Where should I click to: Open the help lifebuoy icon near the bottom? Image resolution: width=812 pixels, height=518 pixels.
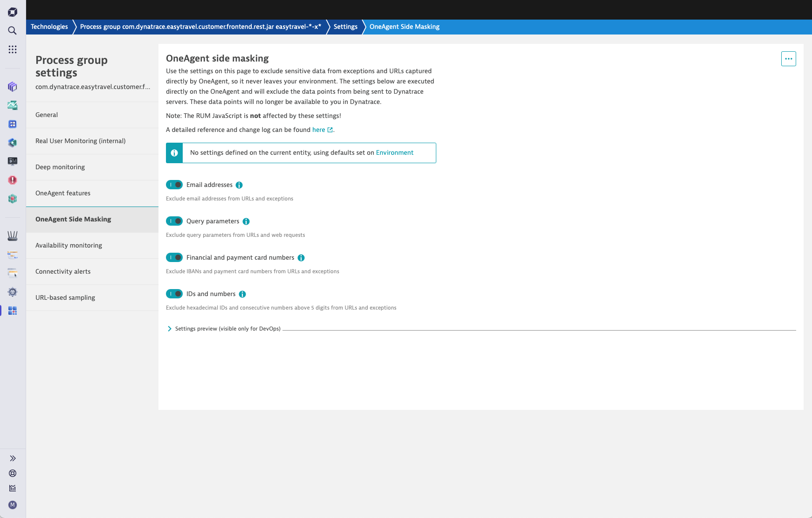point(13,473)
